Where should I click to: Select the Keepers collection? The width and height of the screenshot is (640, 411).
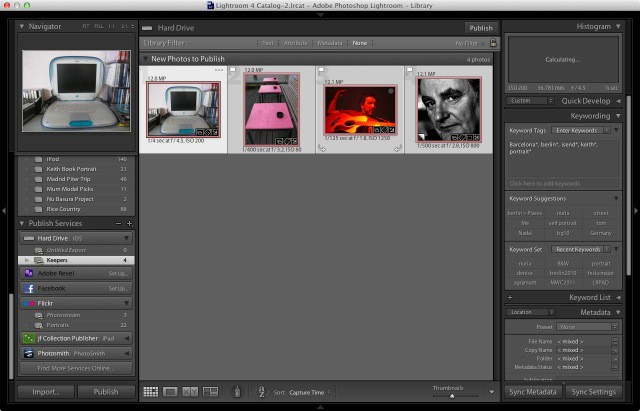click(x=76, y=260)
